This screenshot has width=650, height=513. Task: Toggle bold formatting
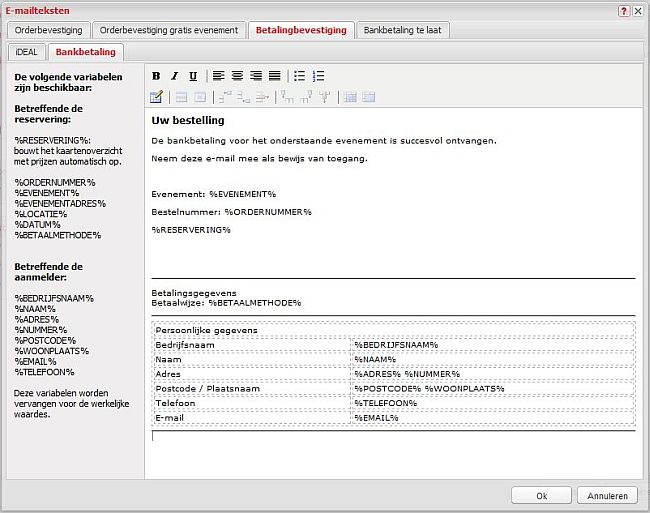click(x=156, y=76)
